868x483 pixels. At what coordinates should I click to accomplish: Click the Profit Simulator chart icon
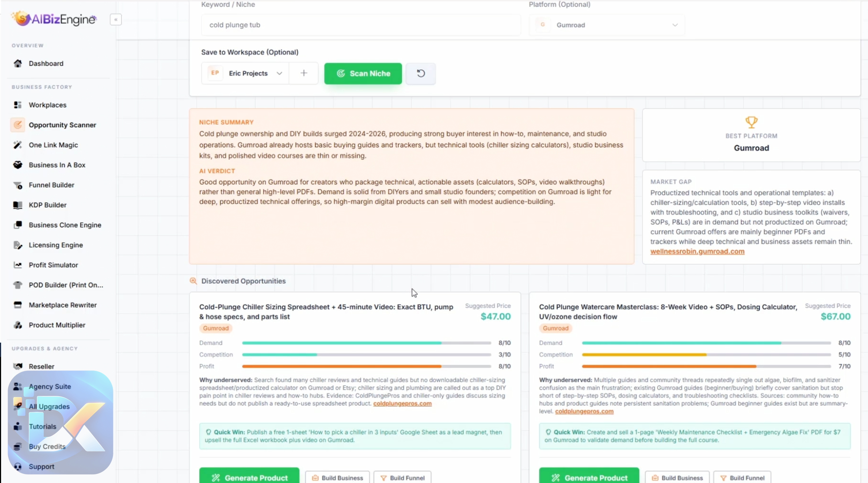[x=18, y=265]
